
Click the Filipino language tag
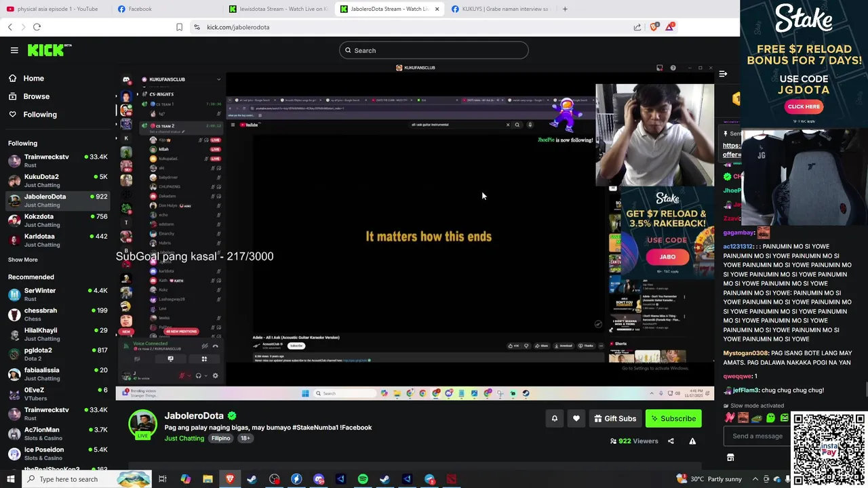click(220, 439)
